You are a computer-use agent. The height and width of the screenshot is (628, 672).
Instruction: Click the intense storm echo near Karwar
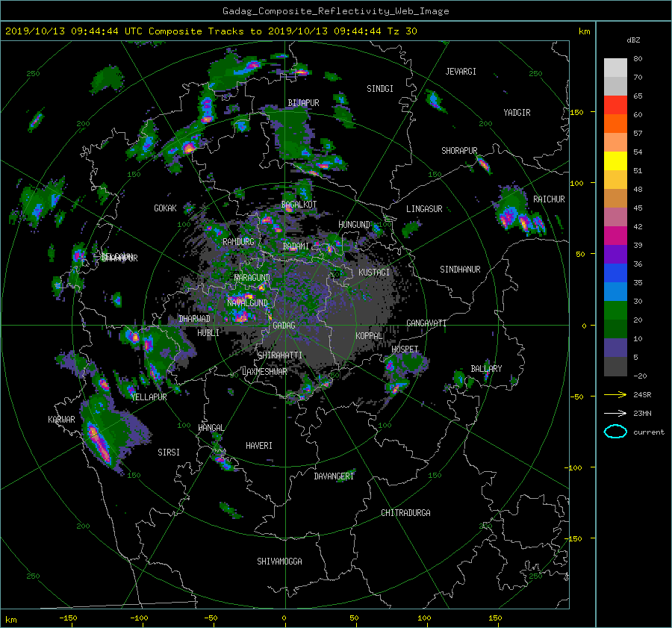pos(99,442)
